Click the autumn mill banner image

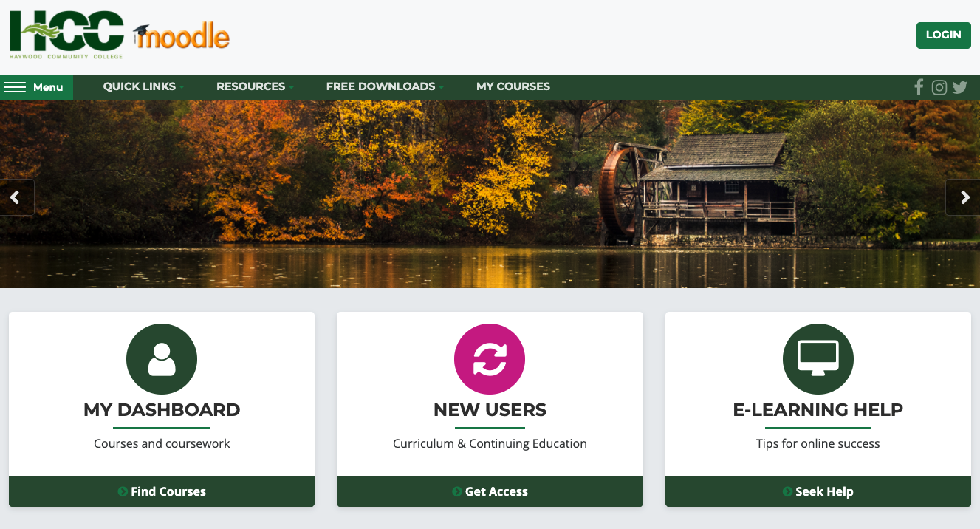pos(490,194)
